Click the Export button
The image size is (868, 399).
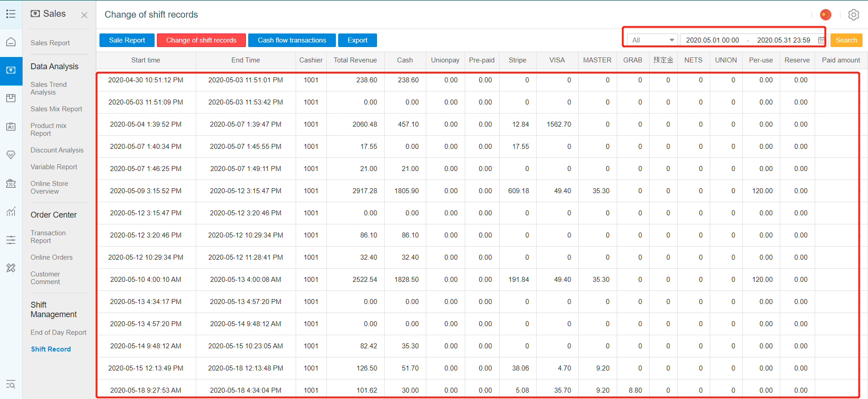pos(358,40)
